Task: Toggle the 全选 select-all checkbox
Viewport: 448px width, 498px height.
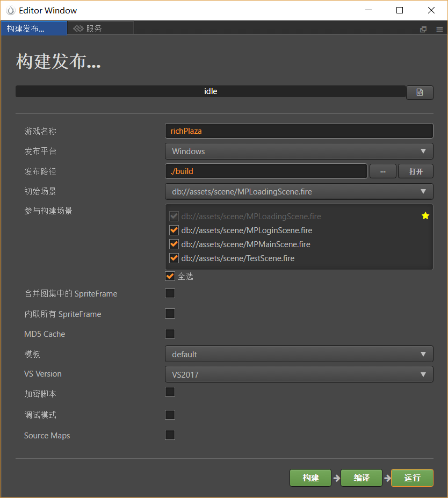Action: 170,276
